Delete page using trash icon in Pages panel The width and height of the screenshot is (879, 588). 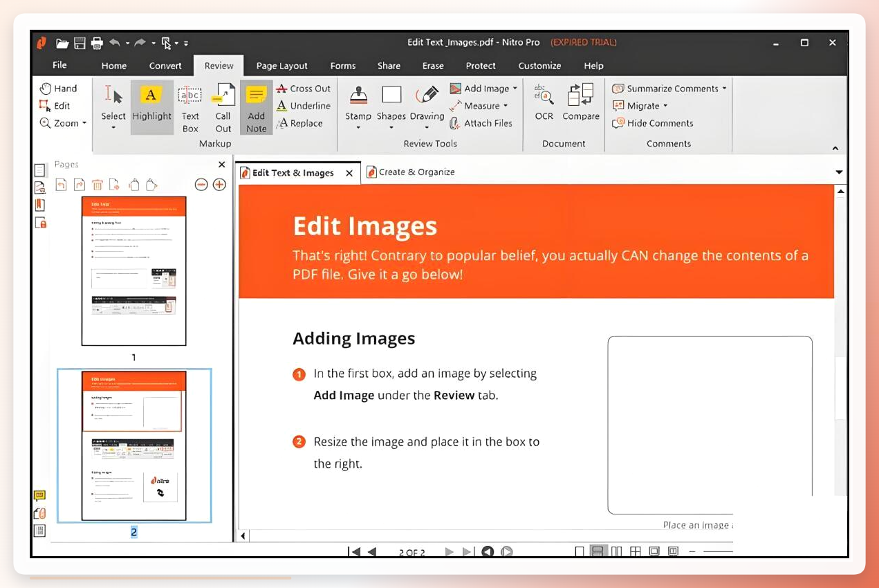pos(98,185)
